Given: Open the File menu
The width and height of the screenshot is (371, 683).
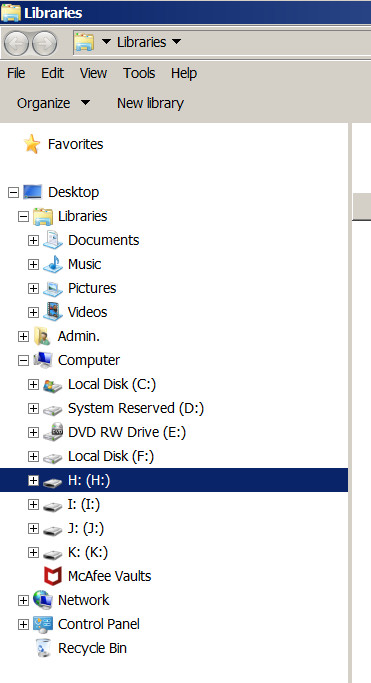Looking at the screenshot, I should 16,73.
